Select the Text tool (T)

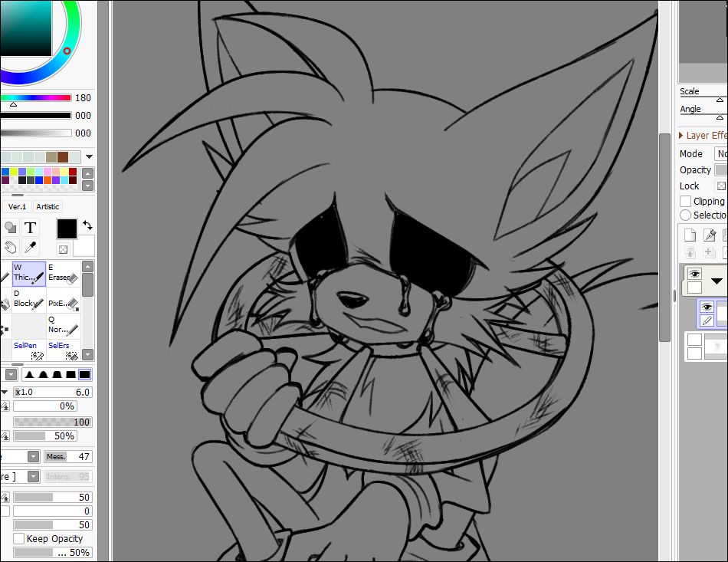pos(30,228)
